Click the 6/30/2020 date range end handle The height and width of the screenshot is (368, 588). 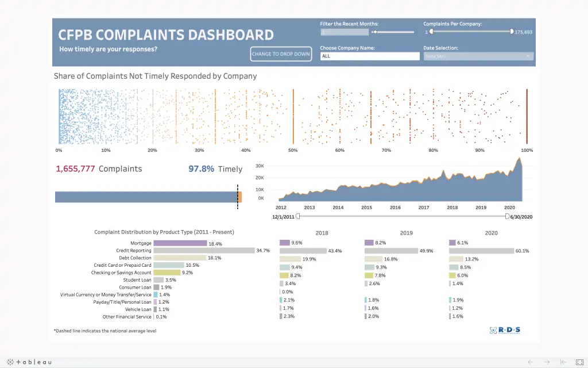507,216
